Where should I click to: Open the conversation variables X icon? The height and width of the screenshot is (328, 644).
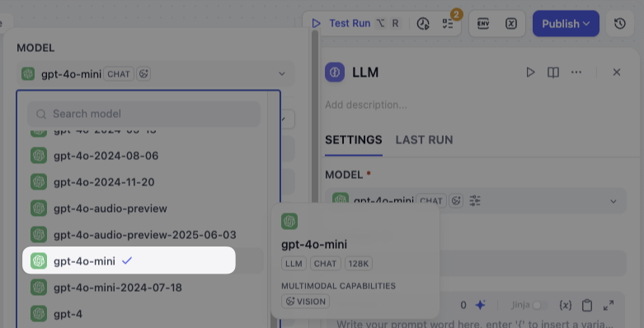tap(511, 24)
